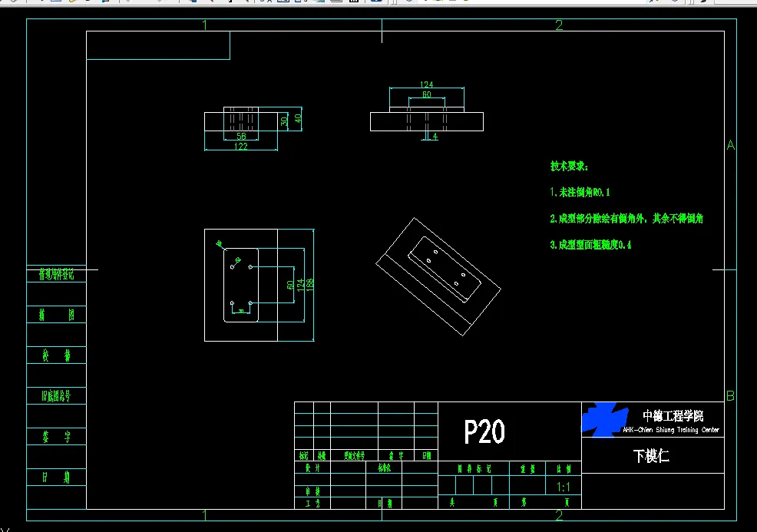Select note 2 about 其余不得倒角
757x532 pixels.
tap(626, 218)
